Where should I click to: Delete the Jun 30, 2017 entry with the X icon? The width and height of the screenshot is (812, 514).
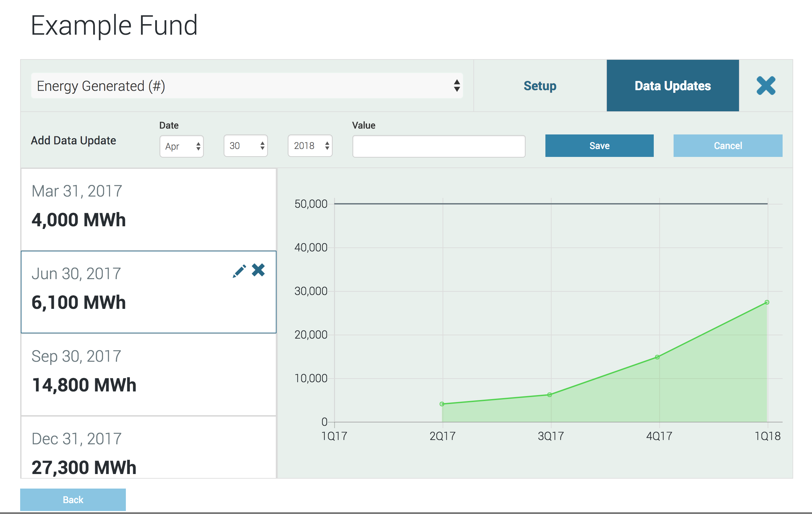pos(258,270)
